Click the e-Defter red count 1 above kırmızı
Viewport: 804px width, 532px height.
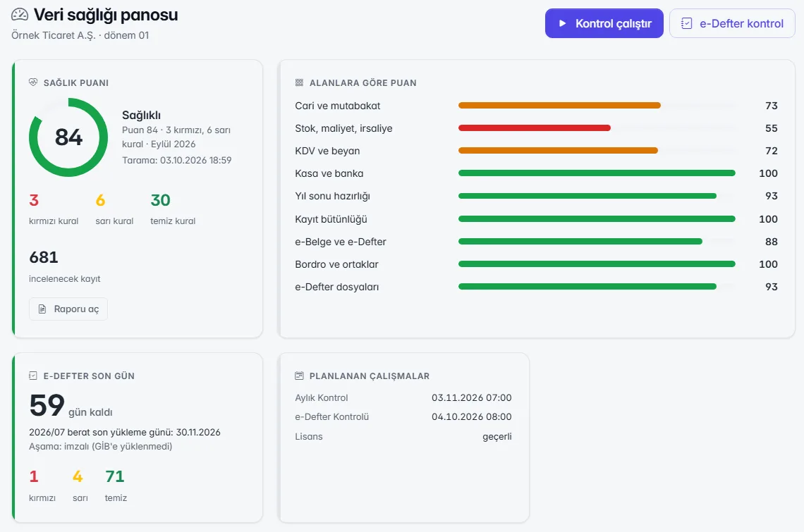pyautogui.click(x=34, y=476)
